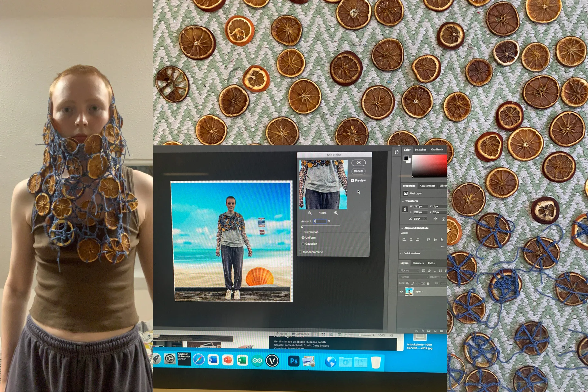Select Gaussian distribution option

tap(303, 244)
